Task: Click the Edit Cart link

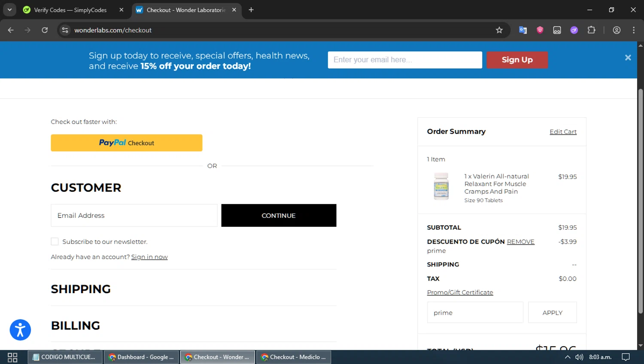Action: [563, 132]
